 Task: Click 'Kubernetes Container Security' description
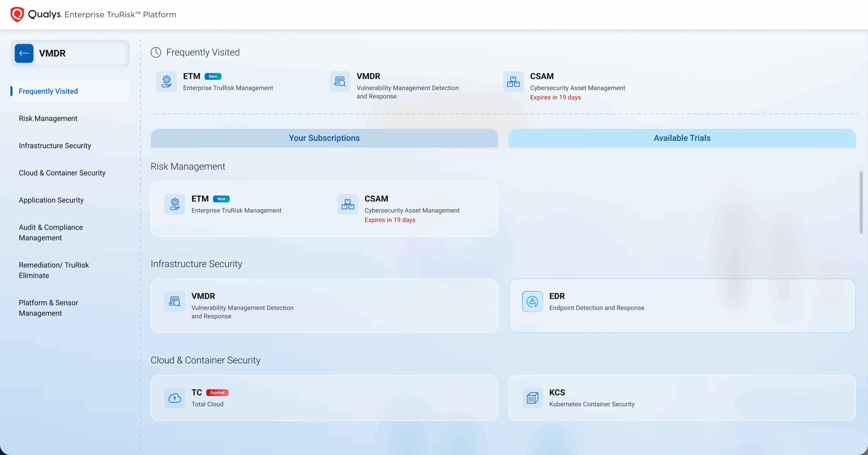pos(592,404)
